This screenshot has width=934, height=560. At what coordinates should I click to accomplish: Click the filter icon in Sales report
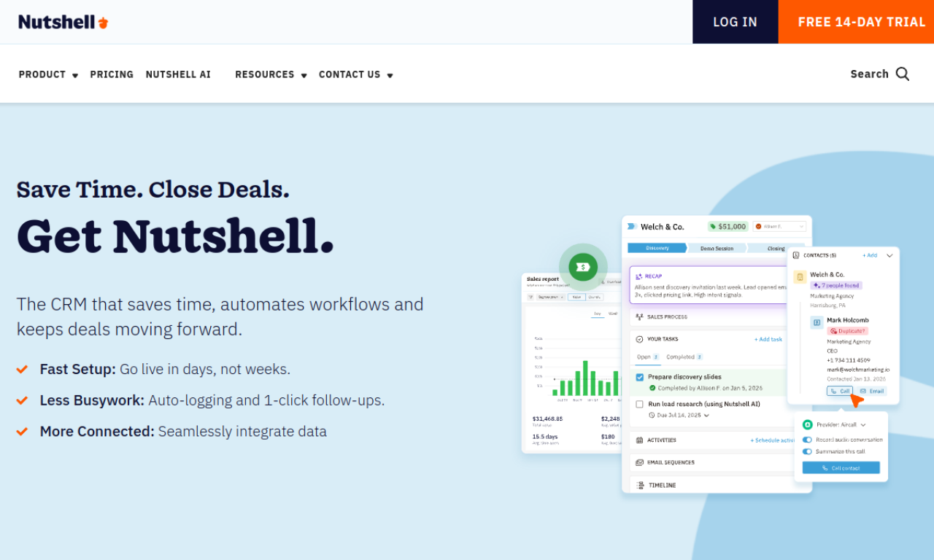[x=530, y=297]
